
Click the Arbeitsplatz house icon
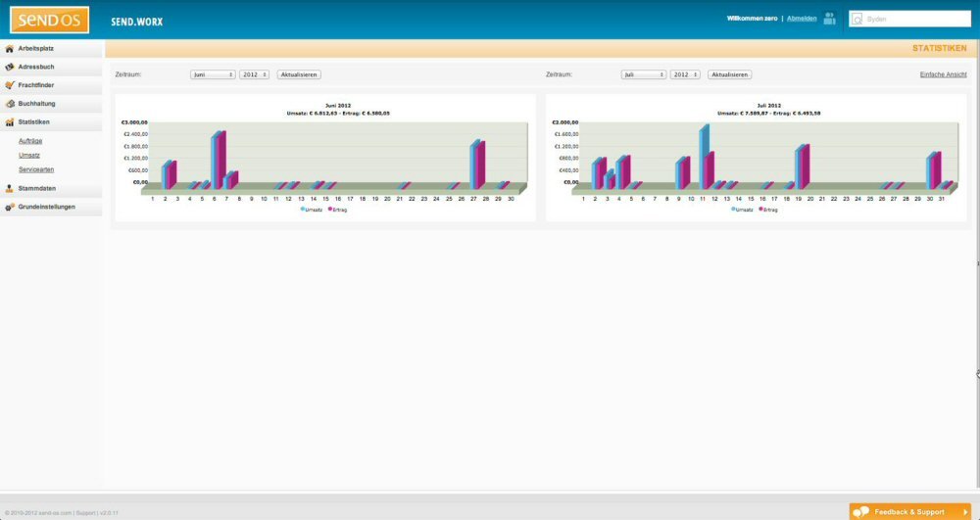click(x=10, y=49)
